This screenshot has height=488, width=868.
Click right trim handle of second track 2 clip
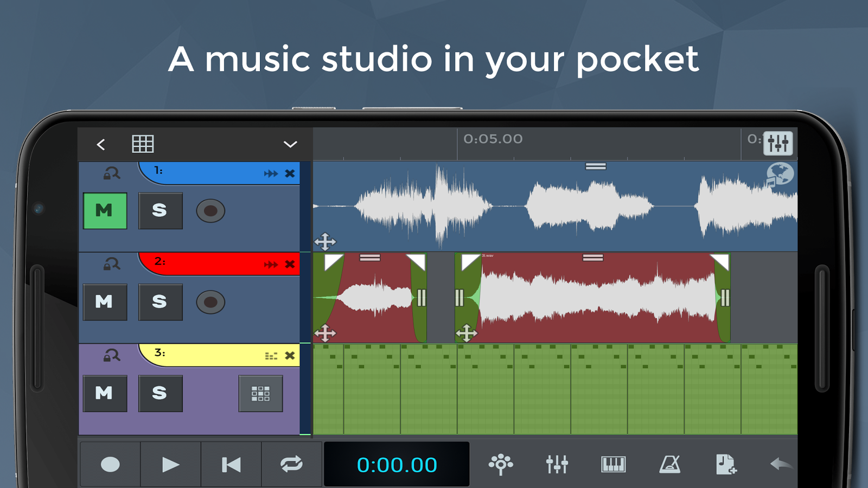(725, 298)
